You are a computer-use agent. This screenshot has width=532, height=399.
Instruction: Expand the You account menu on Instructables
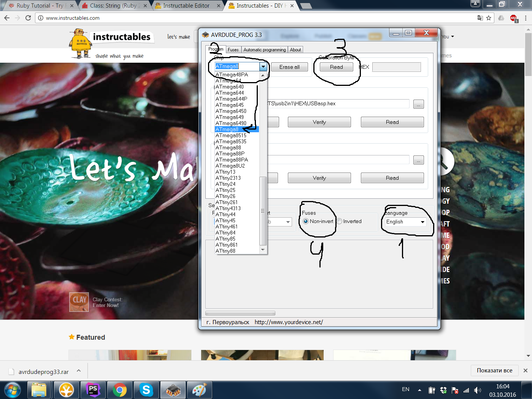click(448, 37)
